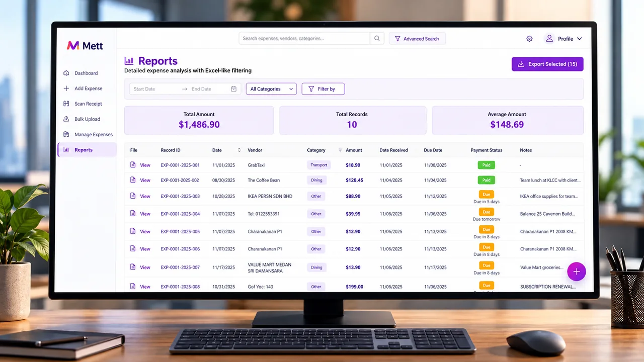Click the $199.00 amount cell
The height and width of the screenshot is (362, 644).
354,287
